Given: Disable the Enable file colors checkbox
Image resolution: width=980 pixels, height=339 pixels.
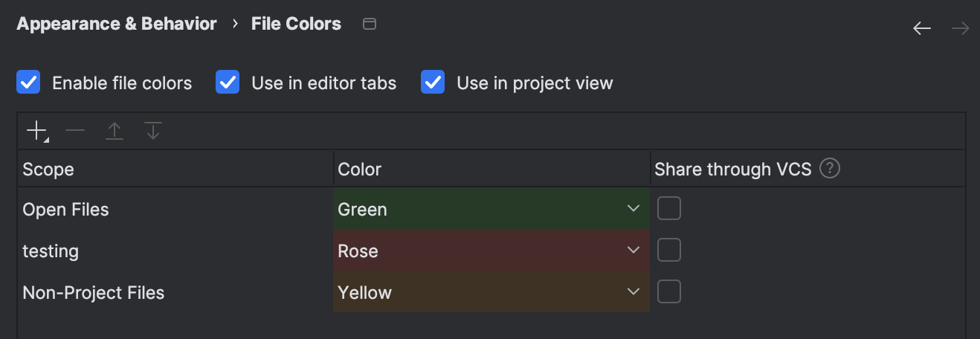Looking at the screenshot, I should coord(28,83).
